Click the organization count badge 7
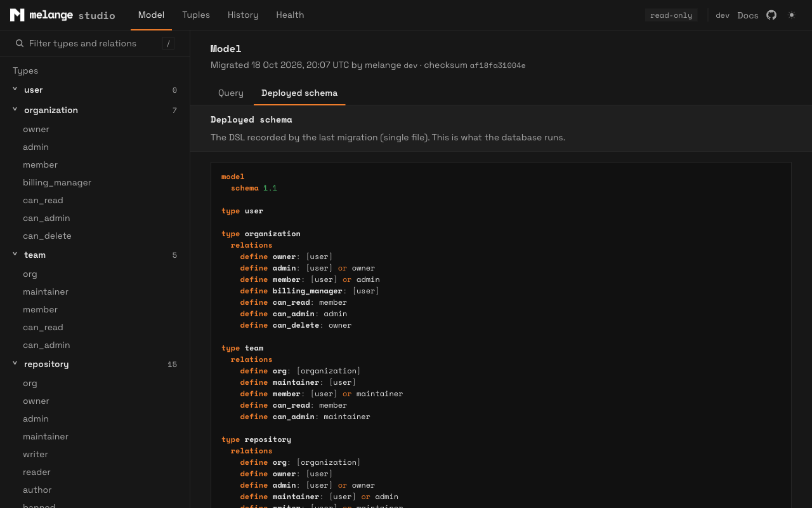 (174, 110)
